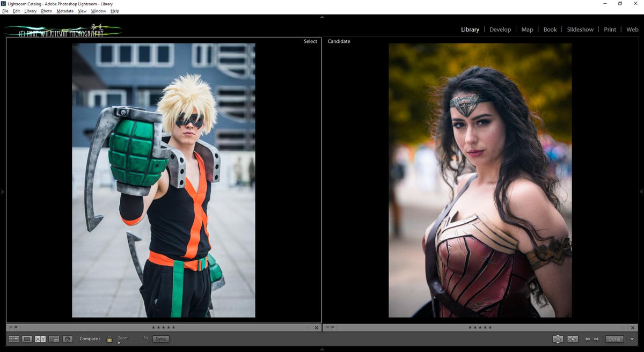644x352 pixels.
Task: Click the star rating under Select photo
Action: [163, 327]
